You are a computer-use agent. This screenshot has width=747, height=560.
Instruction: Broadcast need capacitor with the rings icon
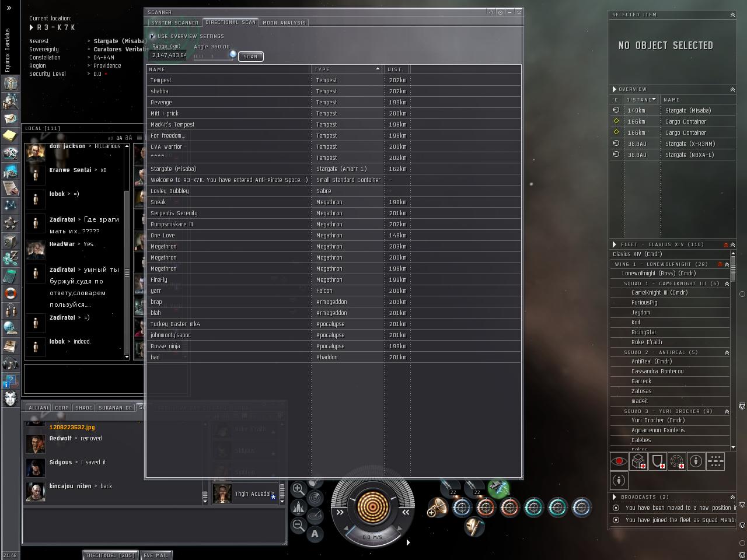(x=677, y=461)
